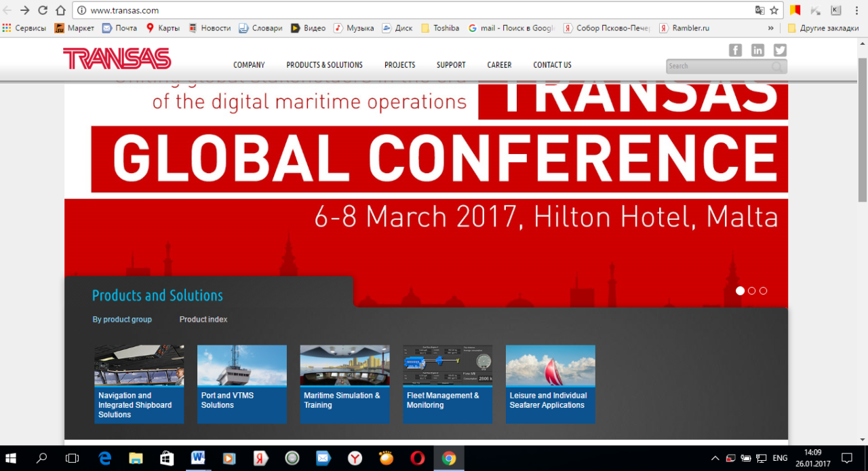Viewport: 868px width, 471px height.
Task: Open the Transas LinkedIn page icon
Action: [757, 50]
